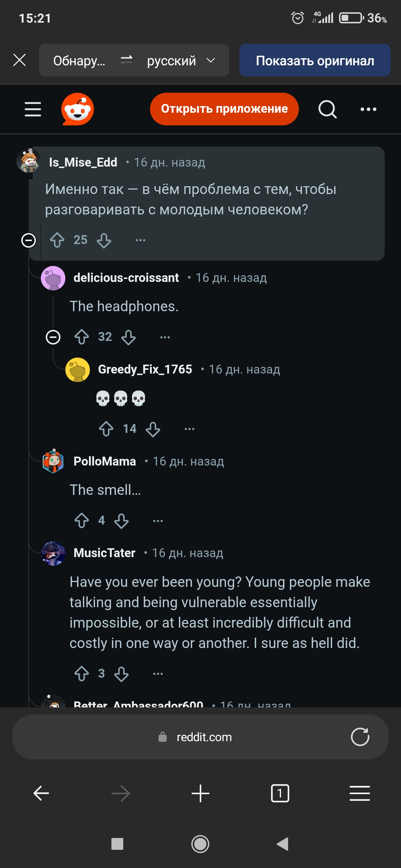Image resolution: width=401 pixels, height=868 pixels.
Task: Tap the Открыть приложение button
Action: [x=224, y=109]
